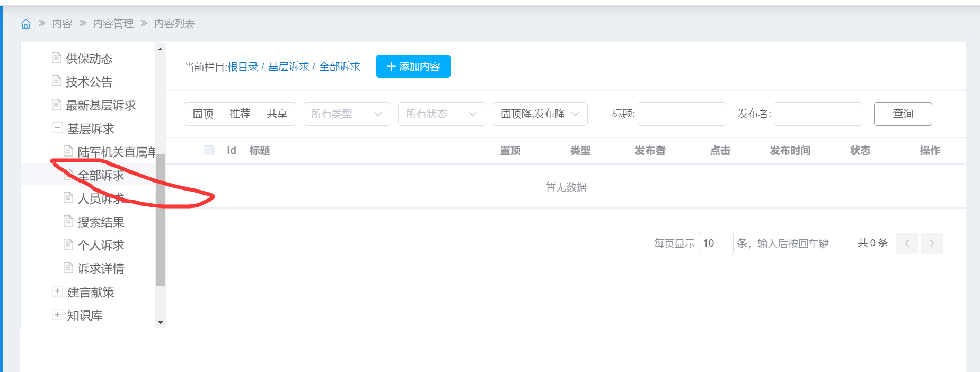Click the per-page count input showing 10

tap(716, 244)
